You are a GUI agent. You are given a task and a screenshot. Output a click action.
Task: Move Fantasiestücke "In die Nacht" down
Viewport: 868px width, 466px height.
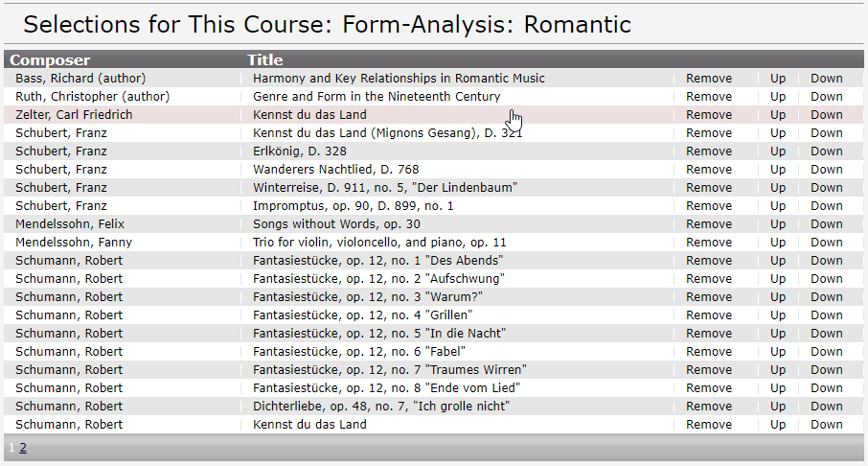coord(827,334)
